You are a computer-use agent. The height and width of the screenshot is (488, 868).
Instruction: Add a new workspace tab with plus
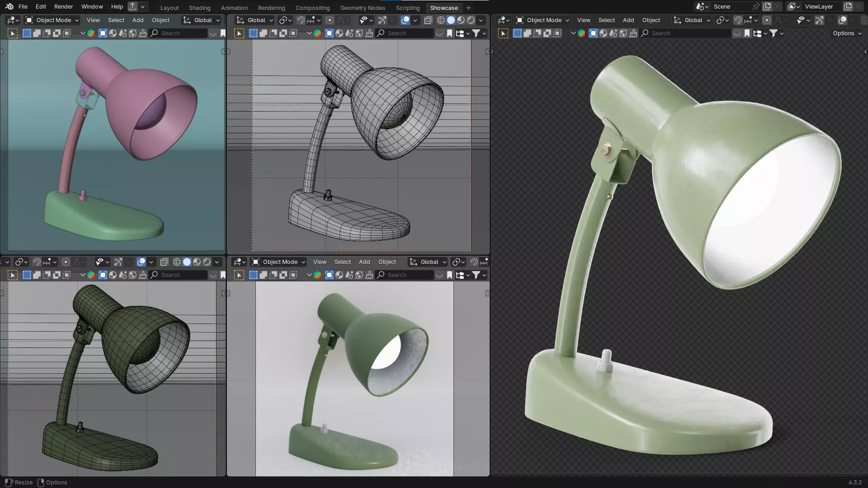click(x=468, y=8)
